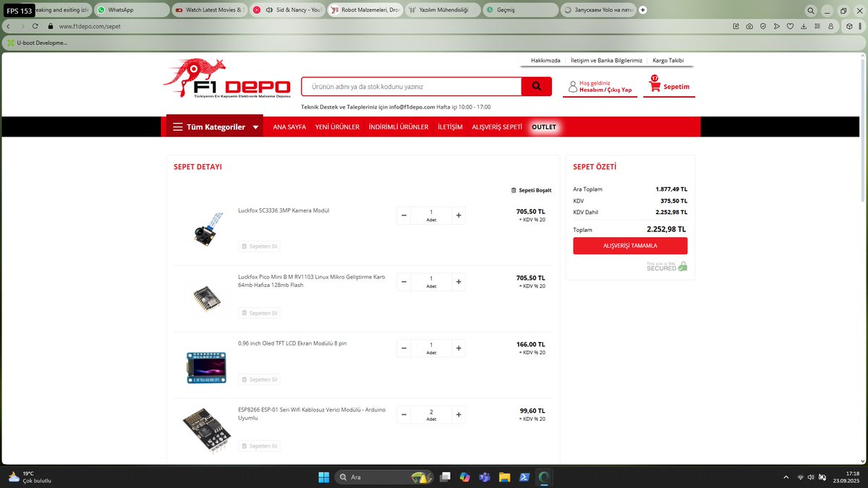The height and width of the screenshot is (488, 868).
Task: Decrease quantity of Luckfox Pico Mini B
Action: (x=404, y=282)
